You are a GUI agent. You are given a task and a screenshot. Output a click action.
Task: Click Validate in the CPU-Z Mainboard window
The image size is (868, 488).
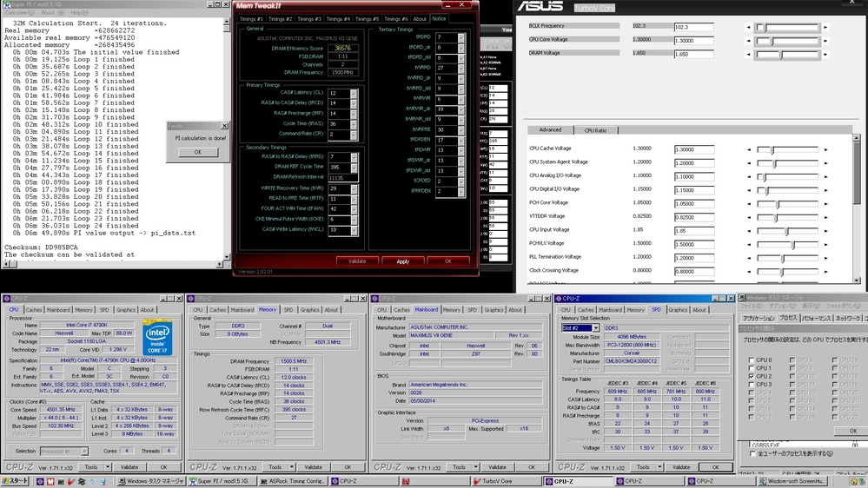(x=497, y=467)
